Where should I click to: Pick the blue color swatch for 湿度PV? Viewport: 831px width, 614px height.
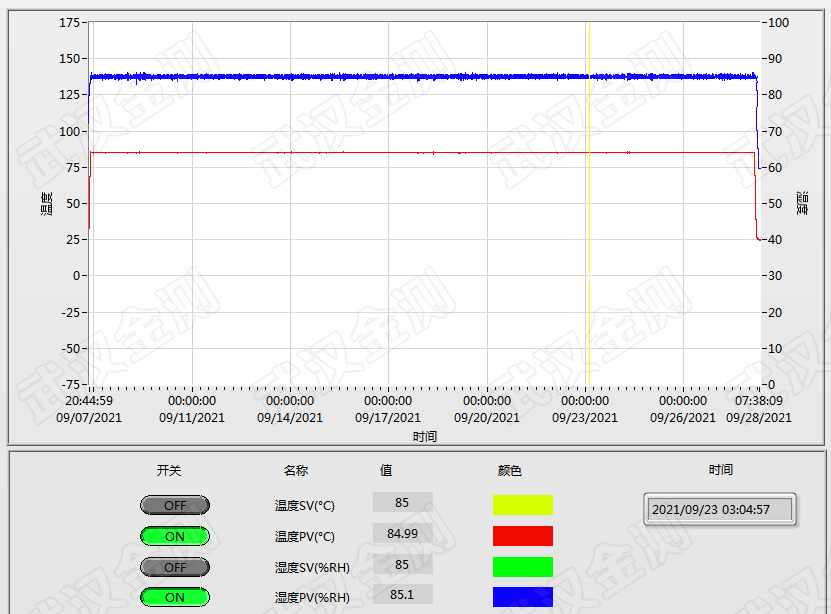(522, 597)
